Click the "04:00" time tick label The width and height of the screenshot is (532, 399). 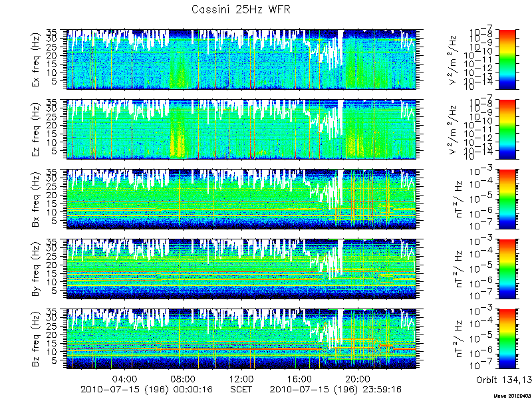125,379
